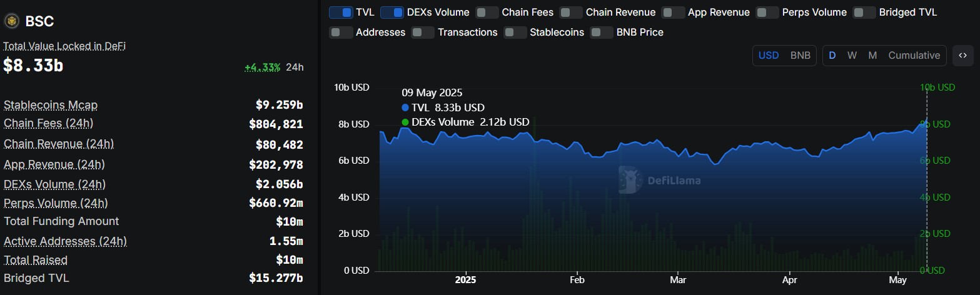The width and height of the screenshot is (980, 295).
Task: Enable the Stablecoins toggle
Action: pyautogui.click(x=515, y=32)
